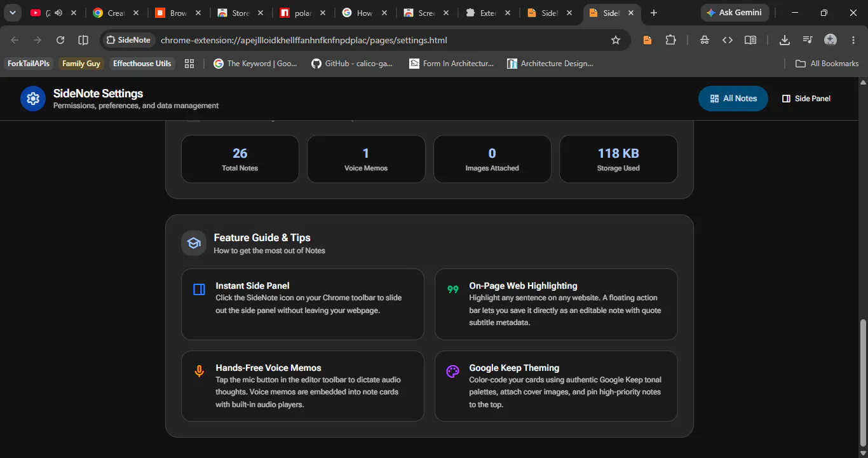
Task: Open the tab search dropdown arrow
Action: coord(12,13)
